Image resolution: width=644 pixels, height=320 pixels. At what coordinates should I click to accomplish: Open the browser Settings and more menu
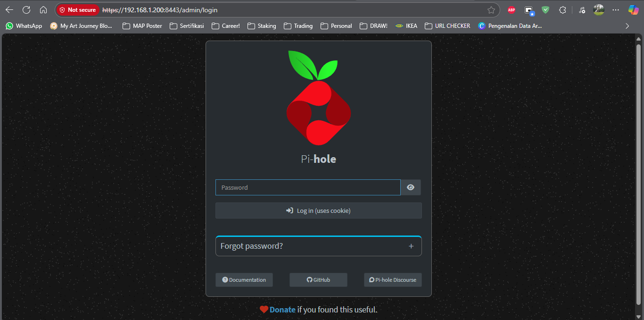(x=616, y=10)
